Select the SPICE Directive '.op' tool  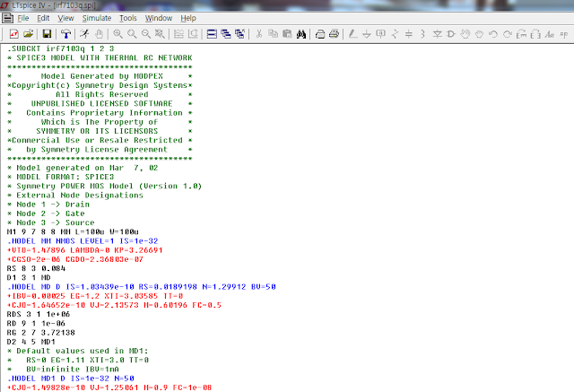pyautogui.click(x=564, y=34)
